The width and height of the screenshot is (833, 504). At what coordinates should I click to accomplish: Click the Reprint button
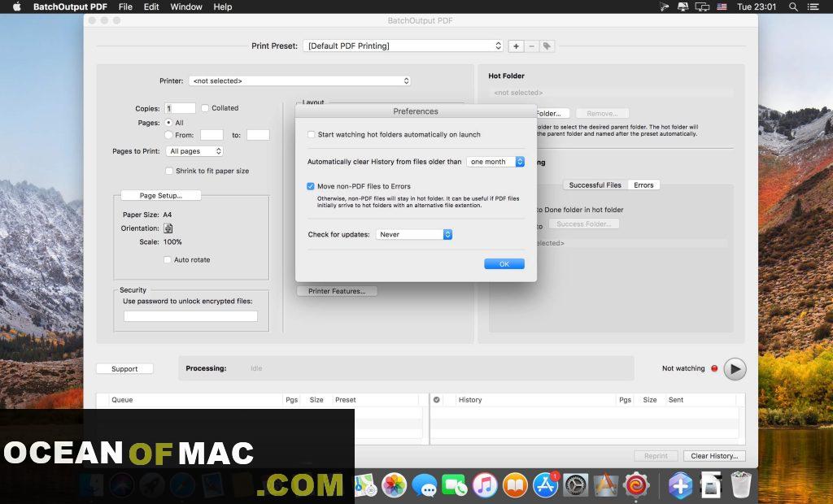pos(656,456)
